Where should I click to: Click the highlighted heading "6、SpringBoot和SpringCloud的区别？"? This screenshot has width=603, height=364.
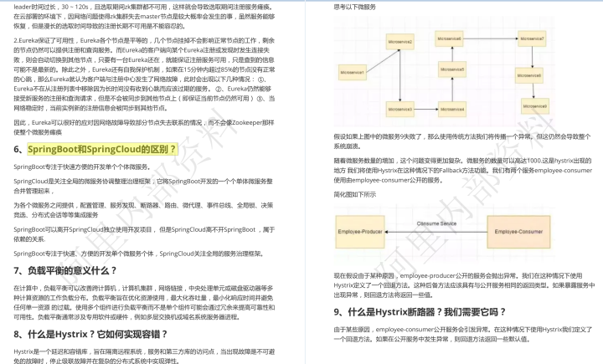point(95,149)
